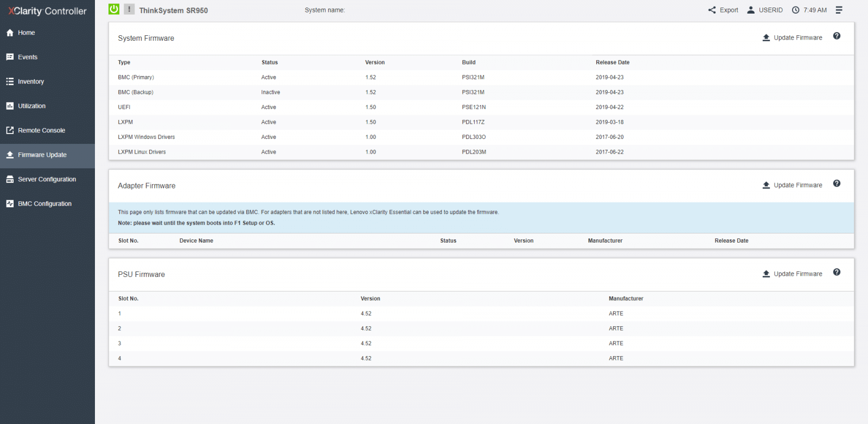Select PSU slot 1 row
Viewport: 868px width, 424px height.
point(481,313)
